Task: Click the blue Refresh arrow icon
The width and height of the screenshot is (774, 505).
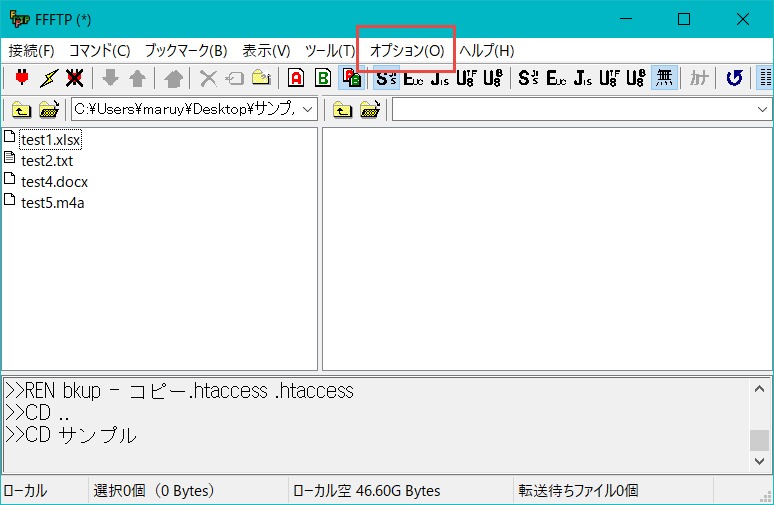Action: click(735, 78)
